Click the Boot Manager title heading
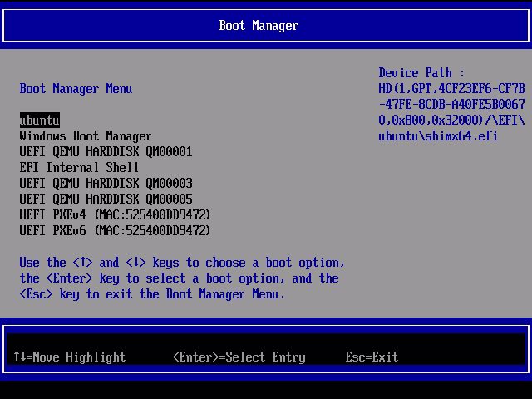Viewport: 532px width, 399px height. 259,26
